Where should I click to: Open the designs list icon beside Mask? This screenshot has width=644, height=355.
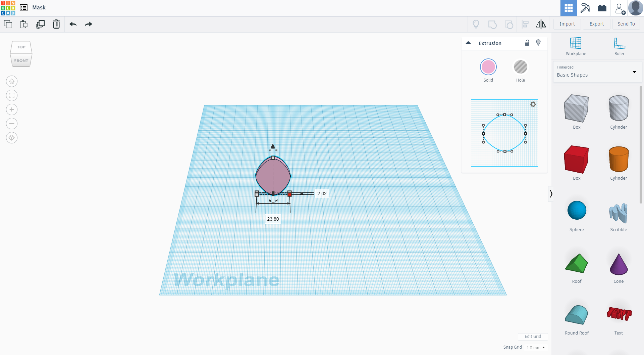click(x=23, y=7)
